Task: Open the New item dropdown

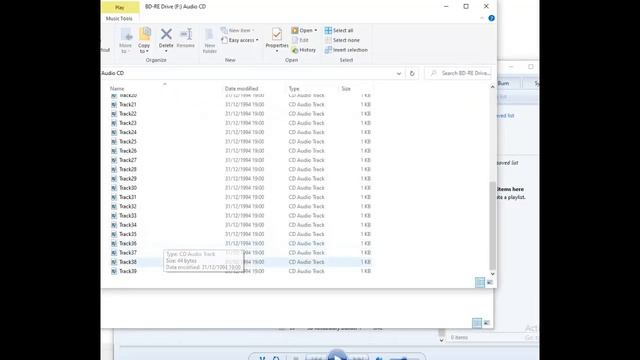Action: (237, 30)
